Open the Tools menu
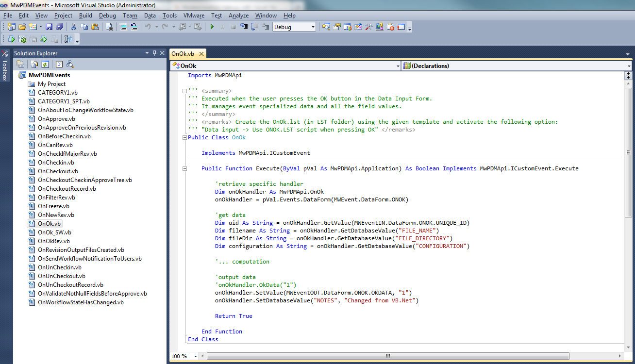Image resolution: width=635 pixels, height=364 pixels. click(170, 16)
